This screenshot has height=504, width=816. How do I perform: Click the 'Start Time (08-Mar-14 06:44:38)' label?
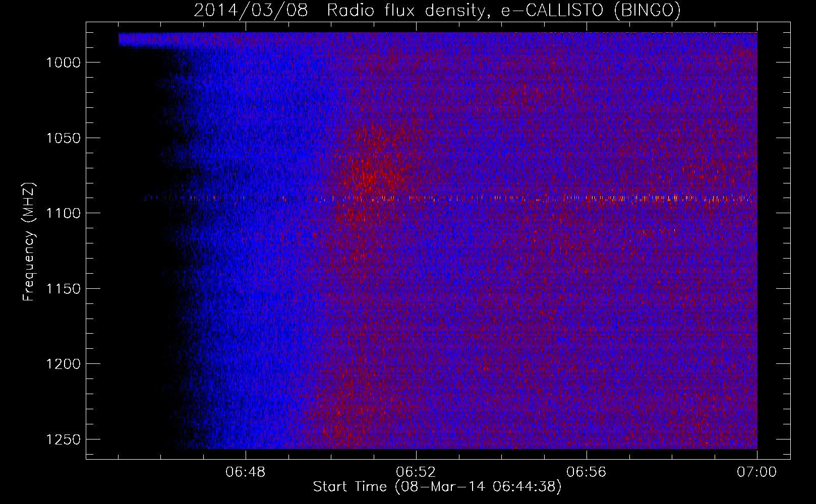[x=437, y=487]
